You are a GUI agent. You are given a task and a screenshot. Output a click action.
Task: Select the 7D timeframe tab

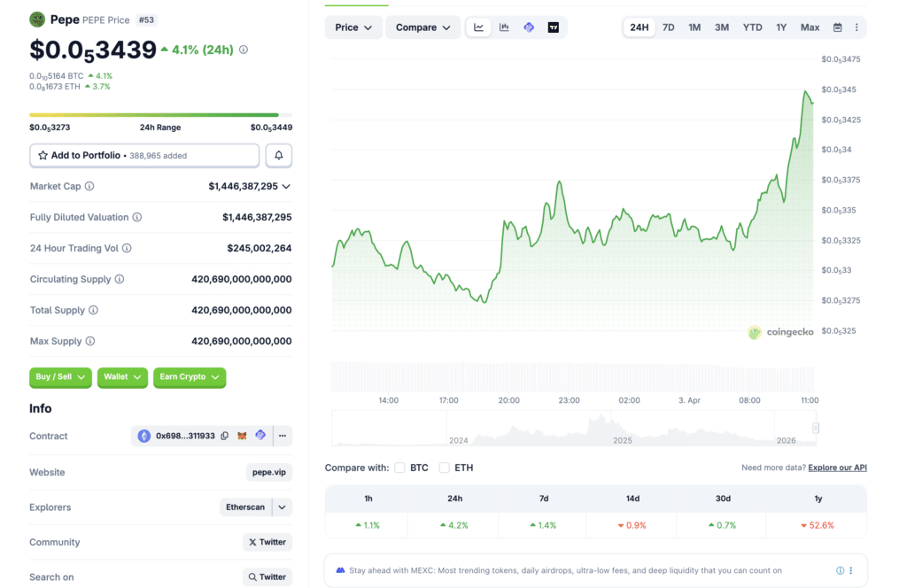coord(668,27)
